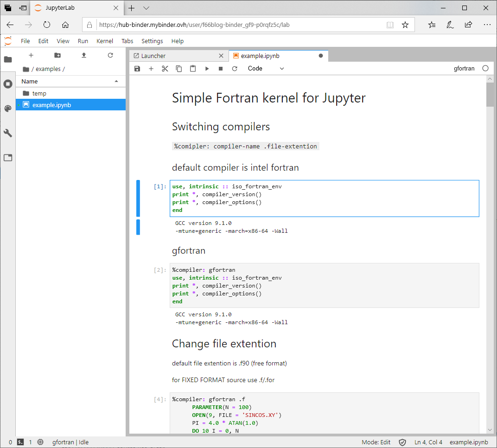This screenshot has width=497, height=448.
Task: Click the kernel status circle indicator
Action: coord(485,69)
